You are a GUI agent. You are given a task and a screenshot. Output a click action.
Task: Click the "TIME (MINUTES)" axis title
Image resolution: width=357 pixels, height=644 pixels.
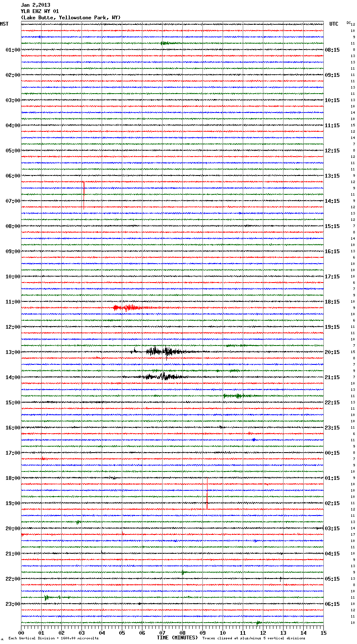click(177, 638)
